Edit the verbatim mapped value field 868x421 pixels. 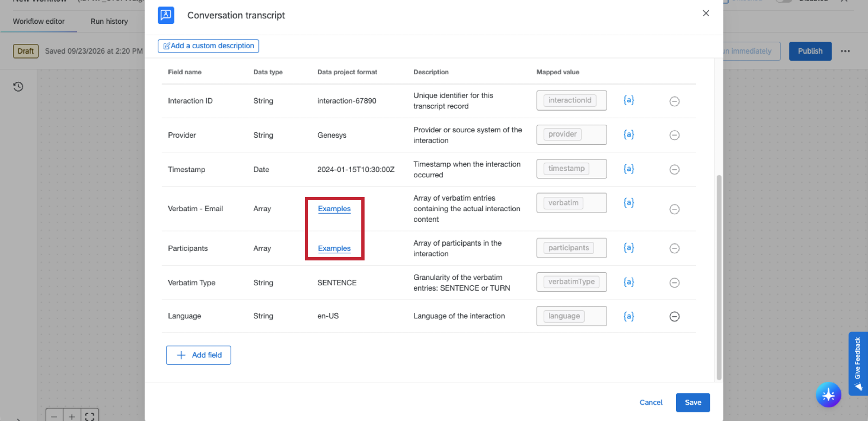pyautogui.click(x=572, y=203)
